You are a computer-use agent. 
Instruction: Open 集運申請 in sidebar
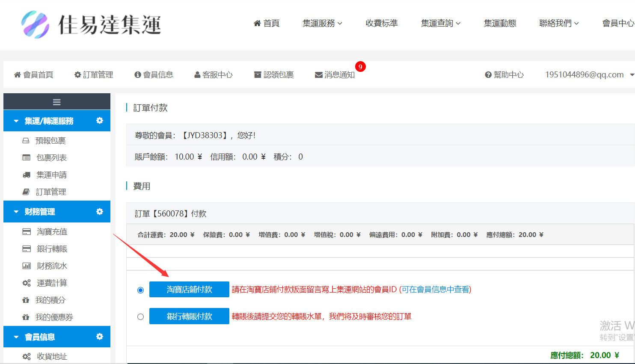(x=51, y=175)
